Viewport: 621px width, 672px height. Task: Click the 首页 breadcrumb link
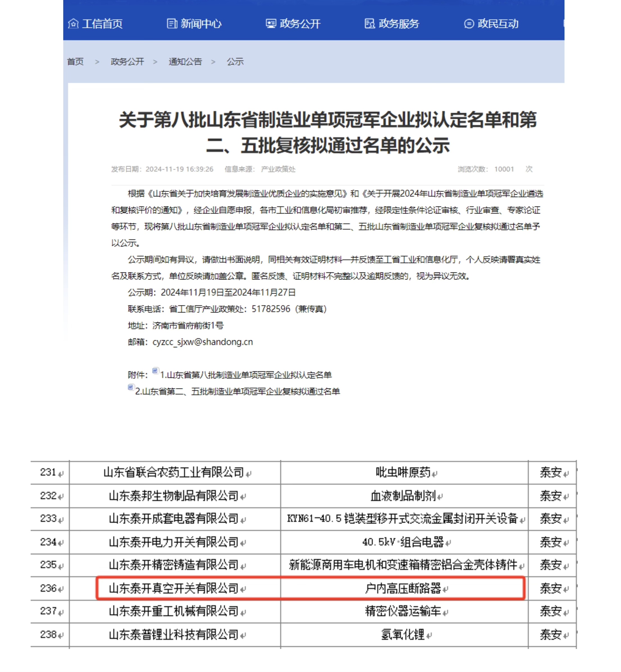click(75, 62)
